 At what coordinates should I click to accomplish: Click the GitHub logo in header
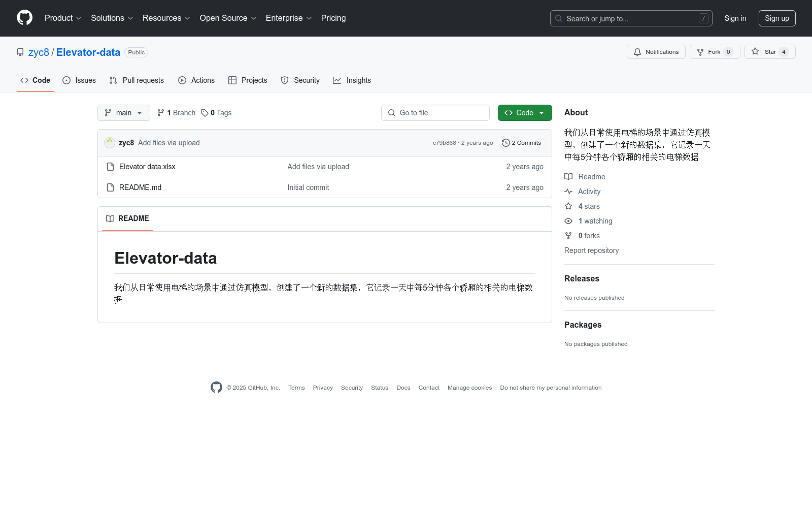(x=24, y=18)
